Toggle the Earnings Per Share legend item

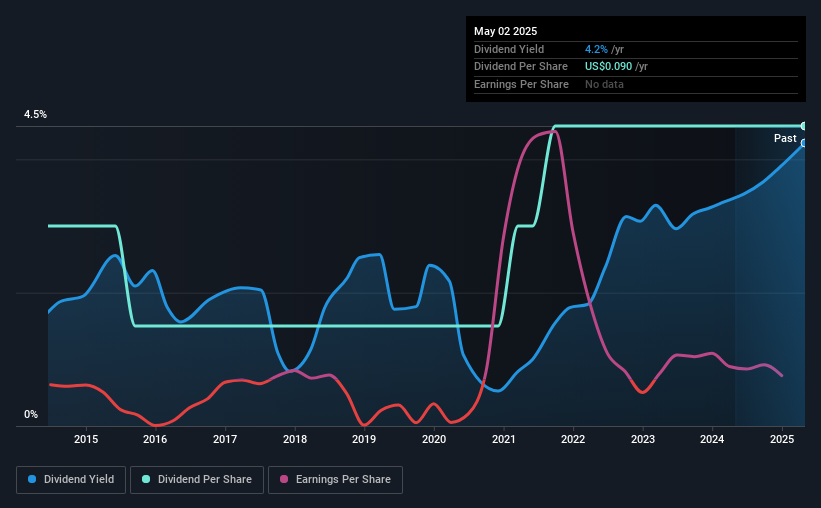click(x=335, y=480)
